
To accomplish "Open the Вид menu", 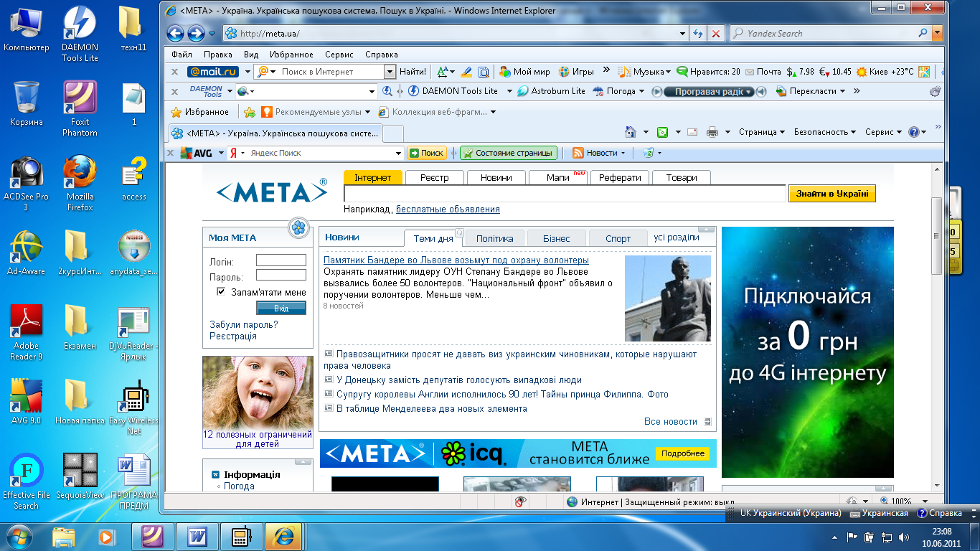I will click(251, 55).
